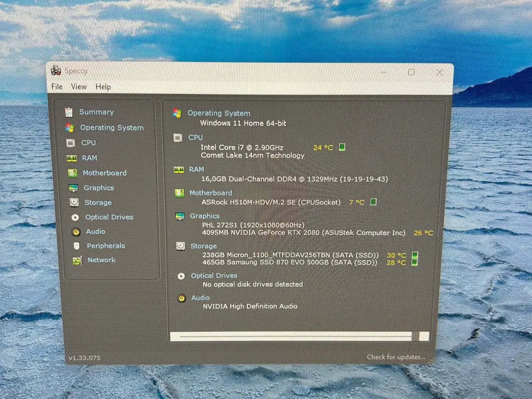Open the File menu
Image resolution: width=532 pixels, height=399 pixels.
click(57, 86)
